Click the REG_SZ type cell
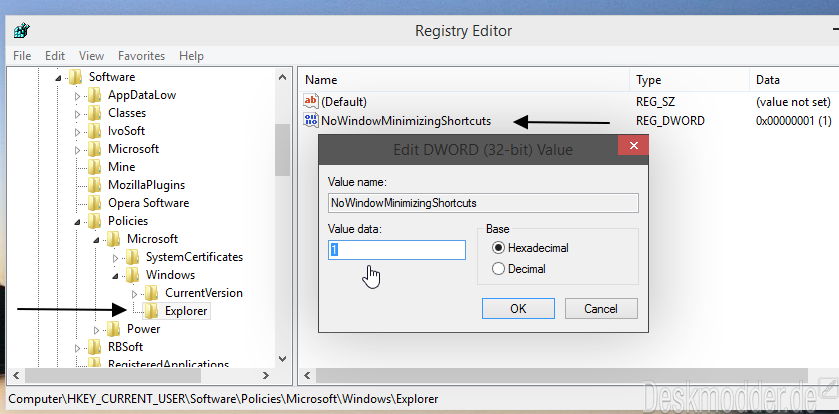This screenshot has height=414, width=839. [x=655, y=102]
